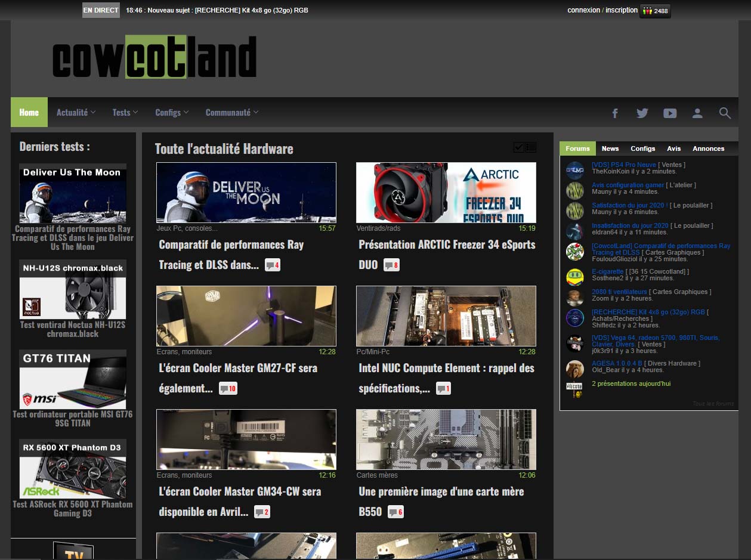Select the Annonces tab

click(x=709, y=148)
